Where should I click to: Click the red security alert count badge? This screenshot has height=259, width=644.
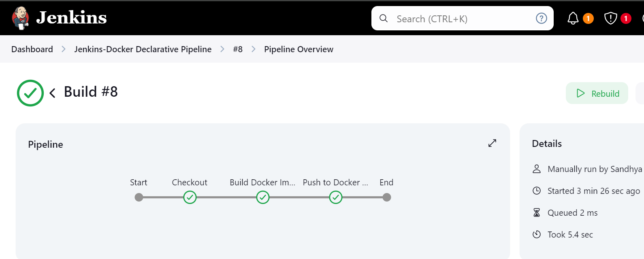626,19
